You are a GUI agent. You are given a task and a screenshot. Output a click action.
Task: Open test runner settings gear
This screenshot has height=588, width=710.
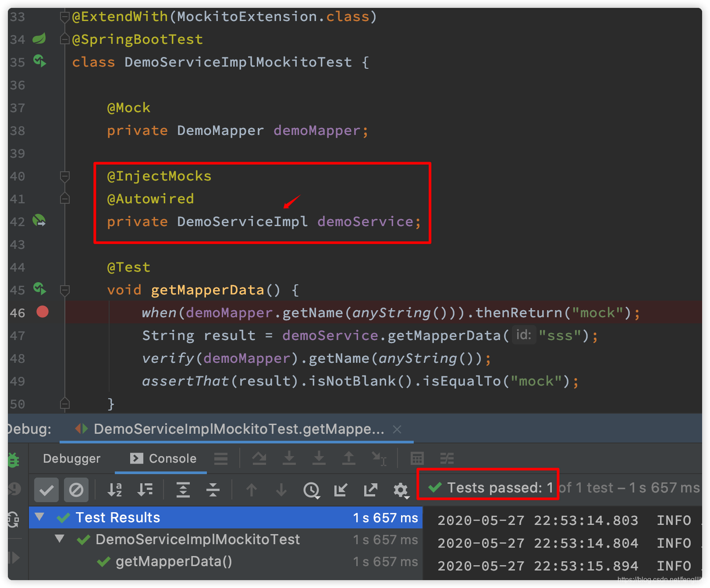[401, 490]
